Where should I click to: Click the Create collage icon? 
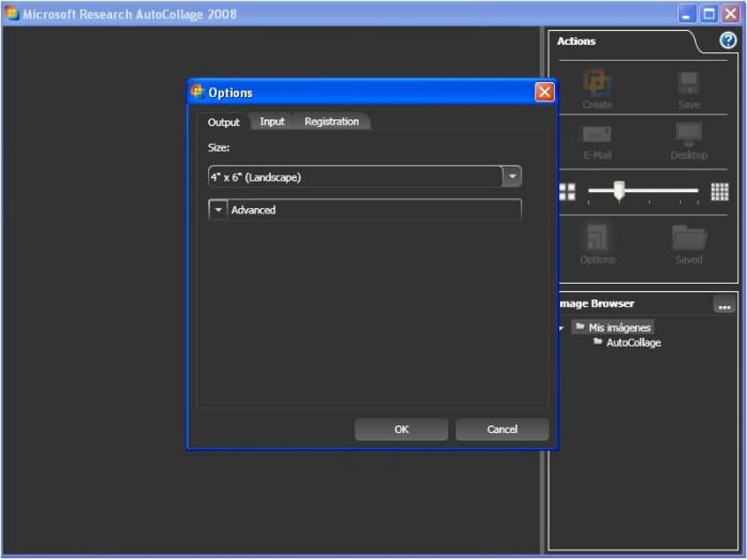click(598, 83)
